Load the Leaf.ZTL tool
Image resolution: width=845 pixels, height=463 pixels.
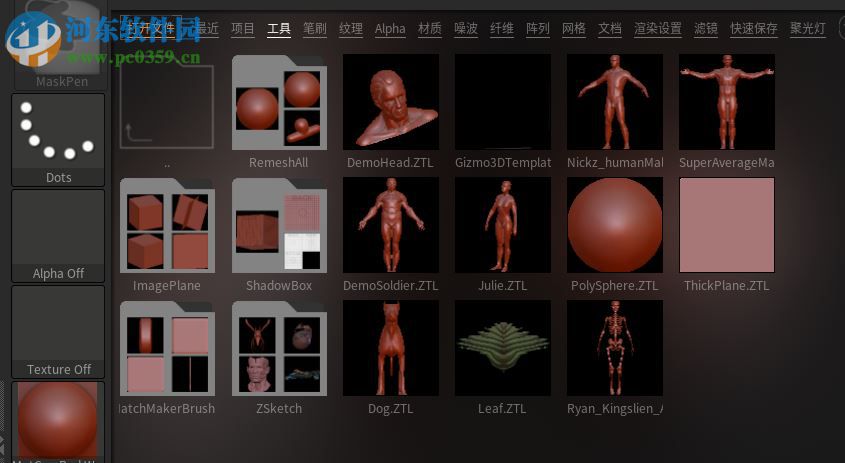503,348
